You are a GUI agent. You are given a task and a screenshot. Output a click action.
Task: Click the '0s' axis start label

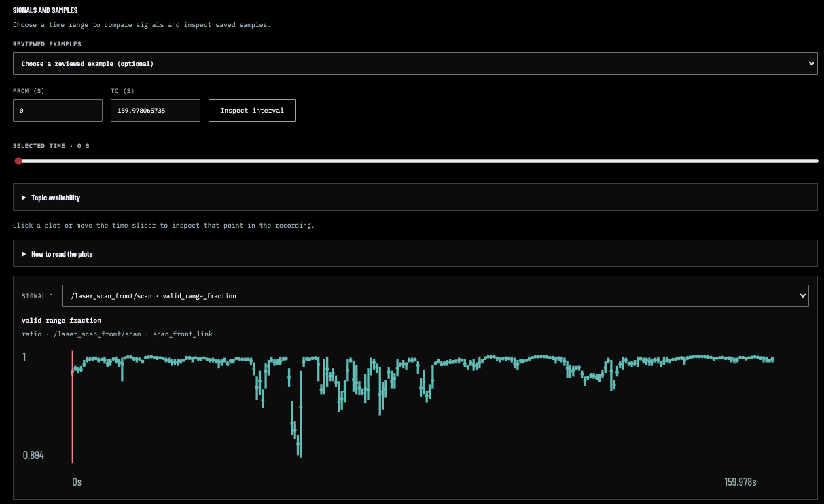(x=77, y=482)
